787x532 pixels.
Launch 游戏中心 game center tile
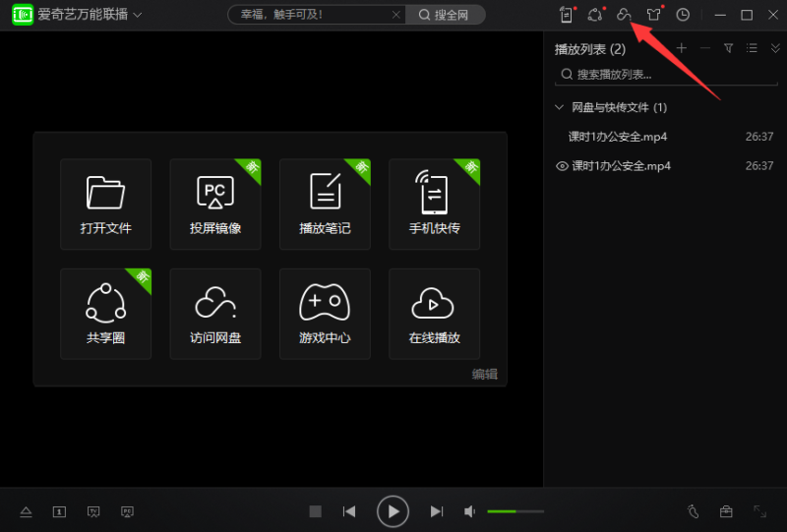coord(325,314)
